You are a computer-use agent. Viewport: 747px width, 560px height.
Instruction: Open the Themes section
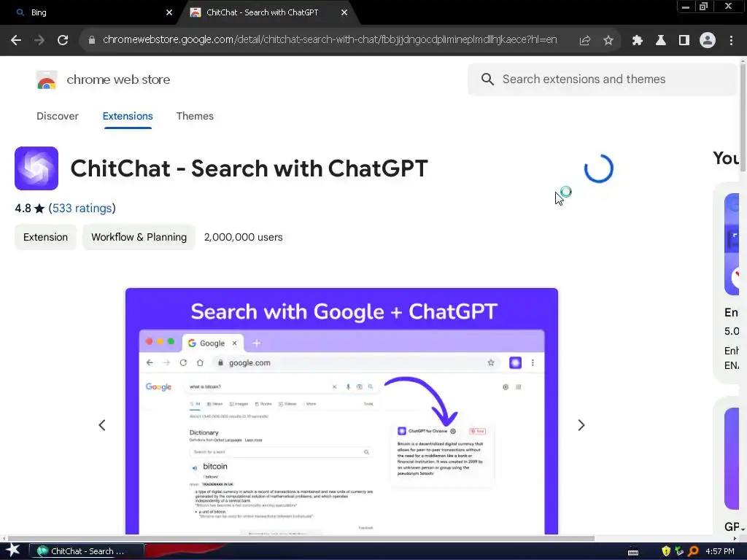click(195, 116)
